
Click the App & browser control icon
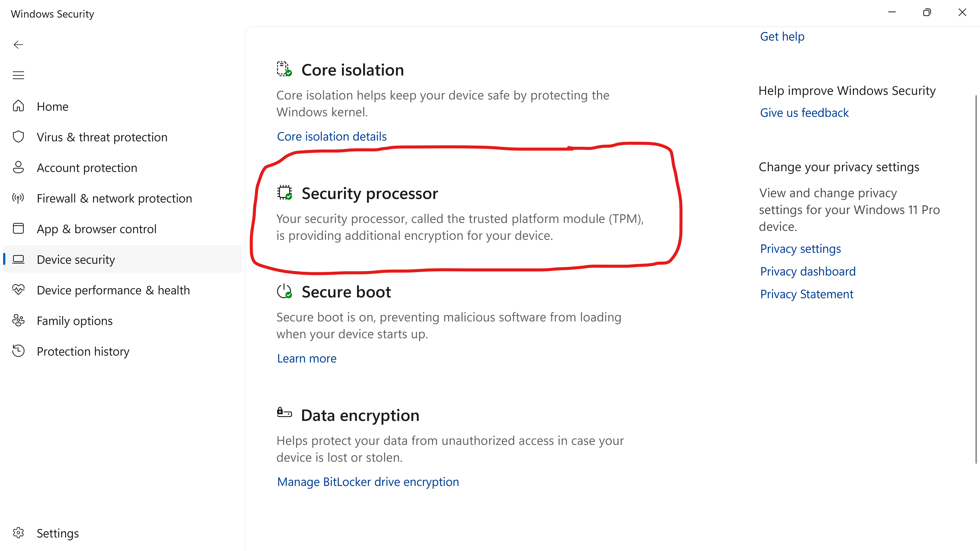pyautogui.click(x=18, y=229)
